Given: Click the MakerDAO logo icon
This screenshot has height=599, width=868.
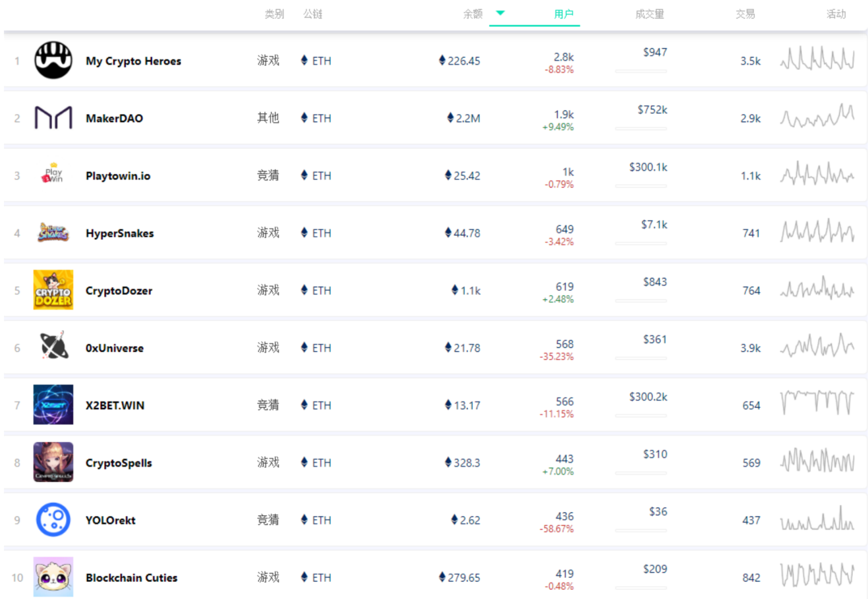Looking at the screenshot, I should pos(53,118).
